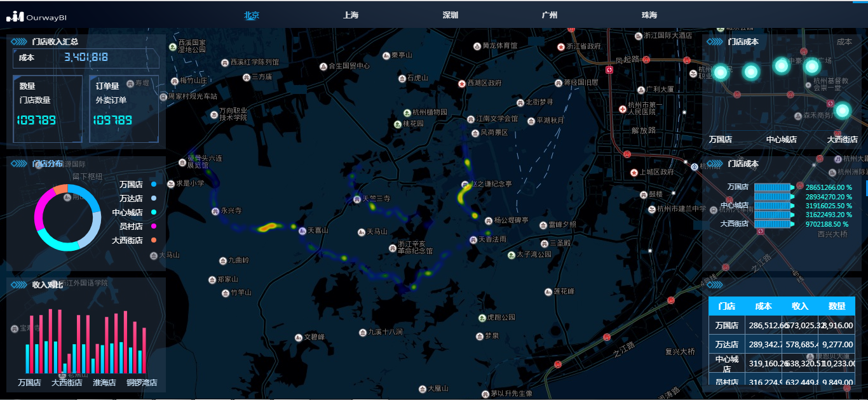
Task: Click the table cell 286,512.66
Action: point(764,325)
